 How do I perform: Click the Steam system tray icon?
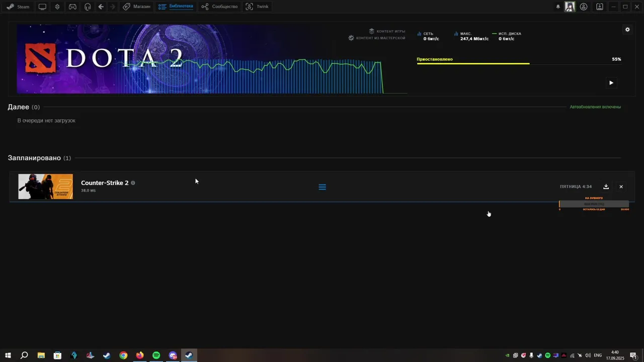[x=539, y=355]
